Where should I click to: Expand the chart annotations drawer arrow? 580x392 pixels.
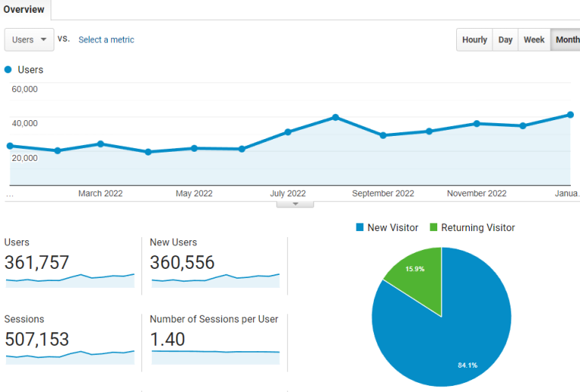click(x=295, y=204)
